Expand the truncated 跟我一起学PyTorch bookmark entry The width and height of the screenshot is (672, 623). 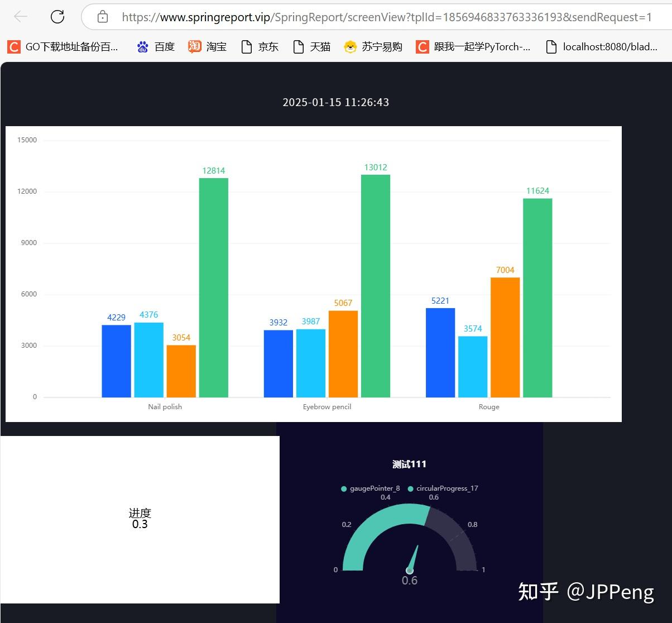click(474, 46)
